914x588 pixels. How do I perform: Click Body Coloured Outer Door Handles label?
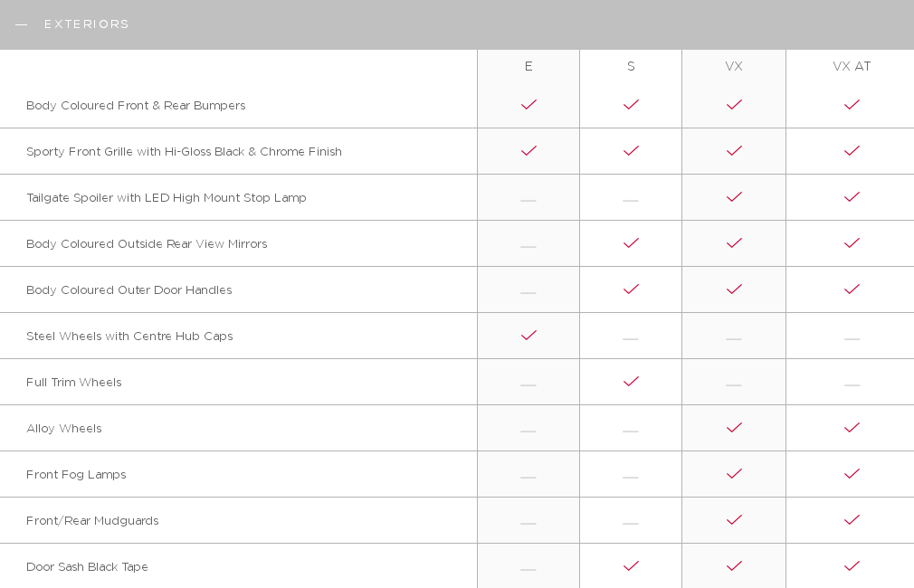tap(129, 290)
